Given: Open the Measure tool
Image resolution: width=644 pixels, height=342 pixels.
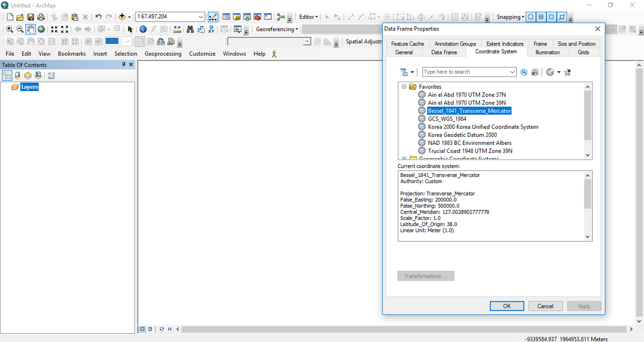Looking at the screenshot, I should 177,29.
